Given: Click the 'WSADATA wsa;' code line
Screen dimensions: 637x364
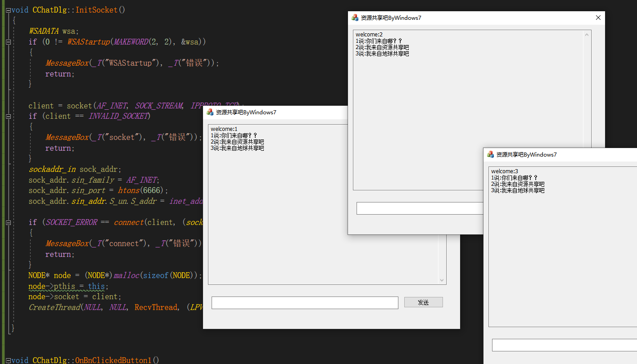Looking at the screenshot, I should pyautogui.click(x=54, y=31).
